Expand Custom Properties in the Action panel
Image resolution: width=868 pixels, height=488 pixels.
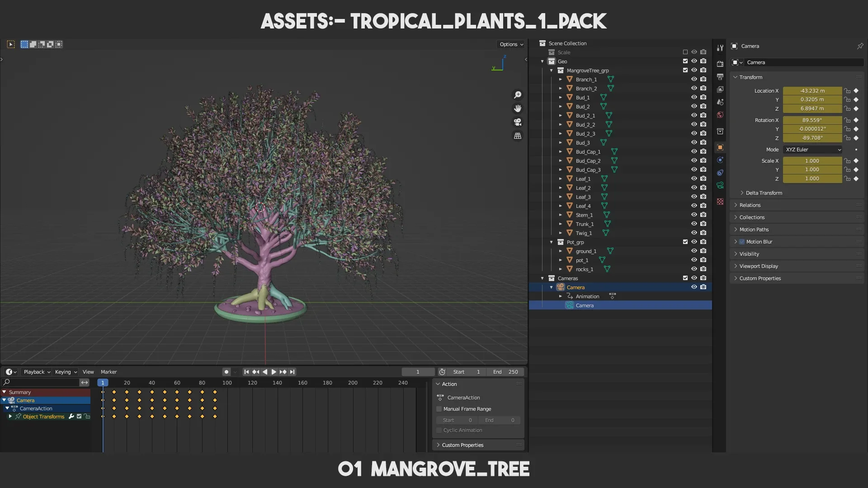pos(462,445)
